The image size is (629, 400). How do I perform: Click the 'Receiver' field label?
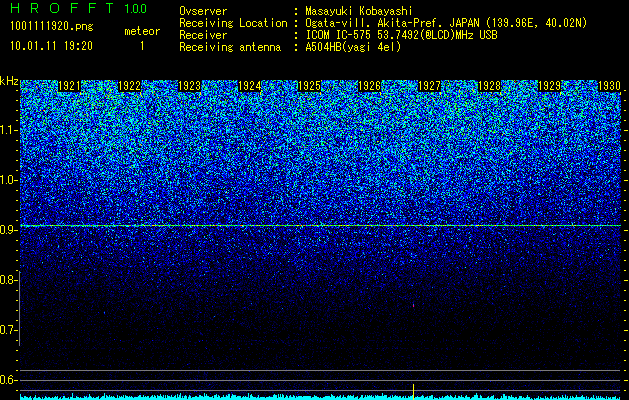pos(203,35)
